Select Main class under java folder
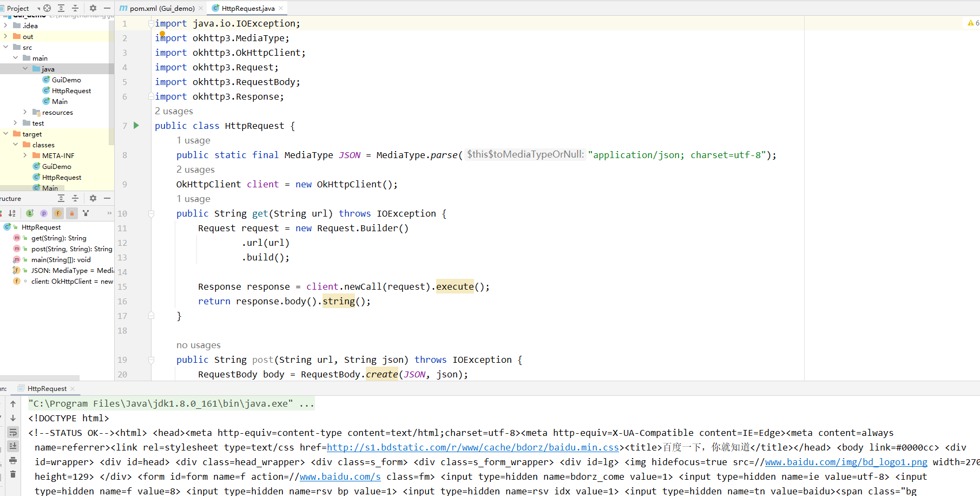980x496 pixels. coord(60,101)
